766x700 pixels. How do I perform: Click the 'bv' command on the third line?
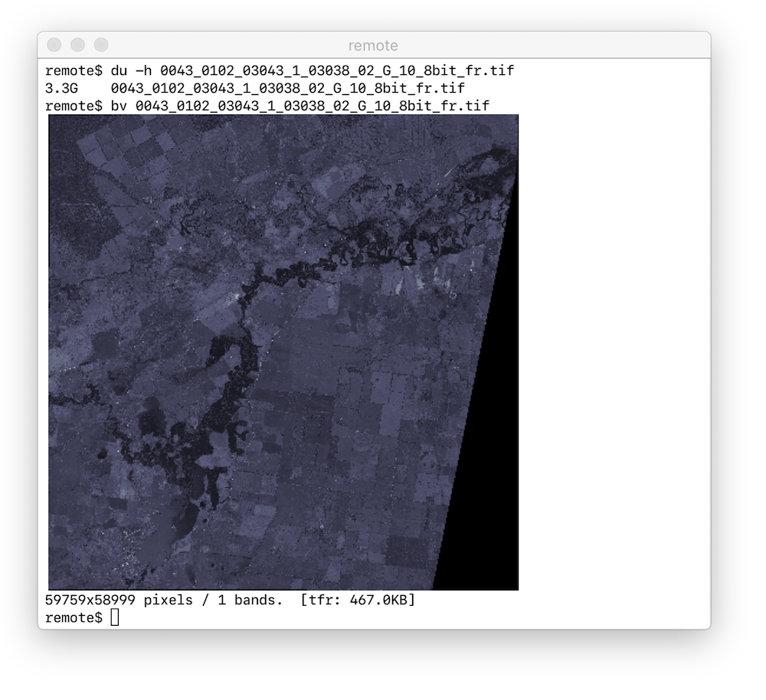pos(119,106)
